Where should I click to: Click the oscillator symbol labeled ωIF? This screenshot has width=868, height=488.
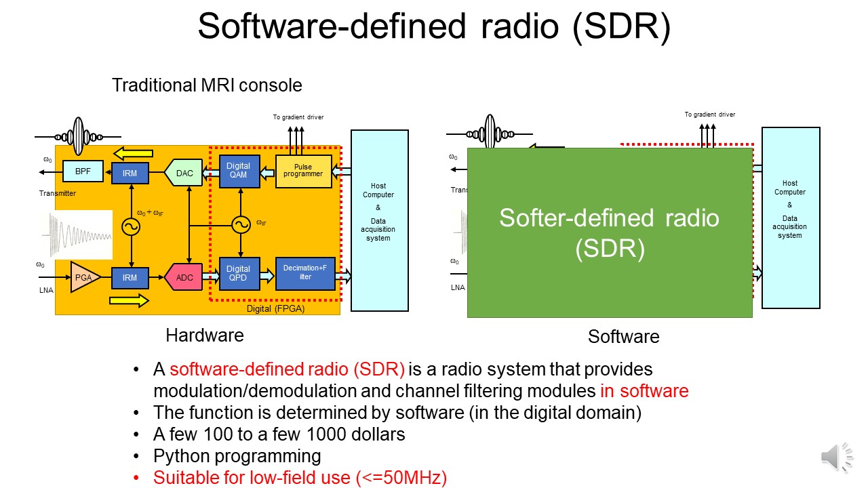[x=241, y=225]
